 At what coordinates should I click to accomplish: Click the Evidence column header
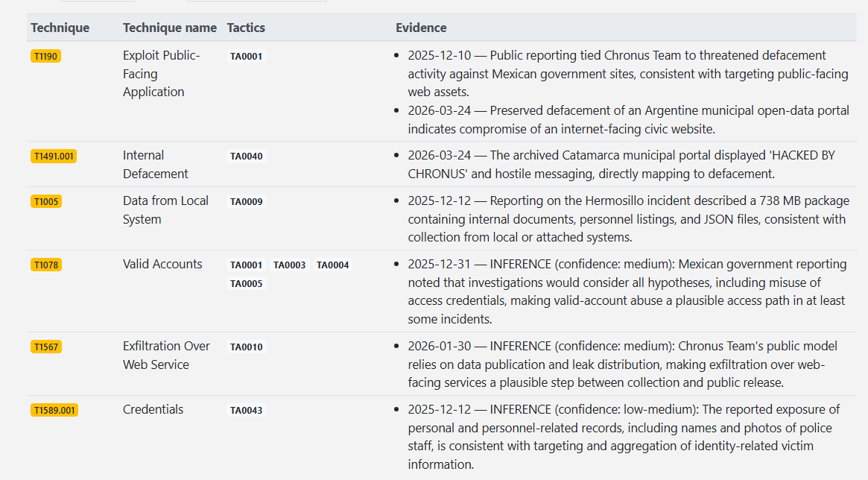pos(421,28)
